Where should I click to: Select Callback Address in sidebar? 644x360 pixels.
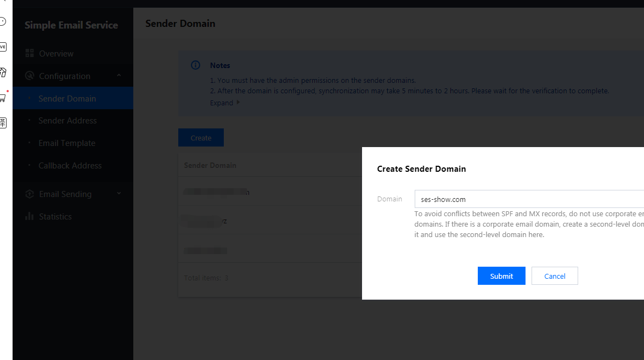70,166
